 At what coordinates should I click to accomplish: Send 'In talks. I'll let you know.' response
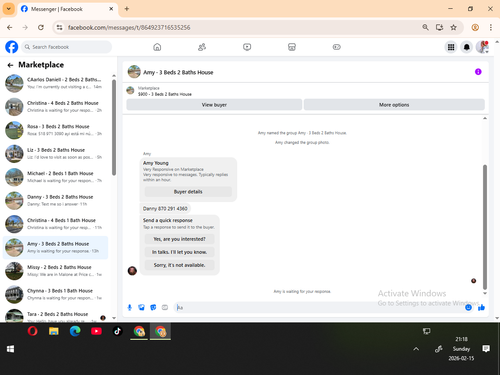179,252
